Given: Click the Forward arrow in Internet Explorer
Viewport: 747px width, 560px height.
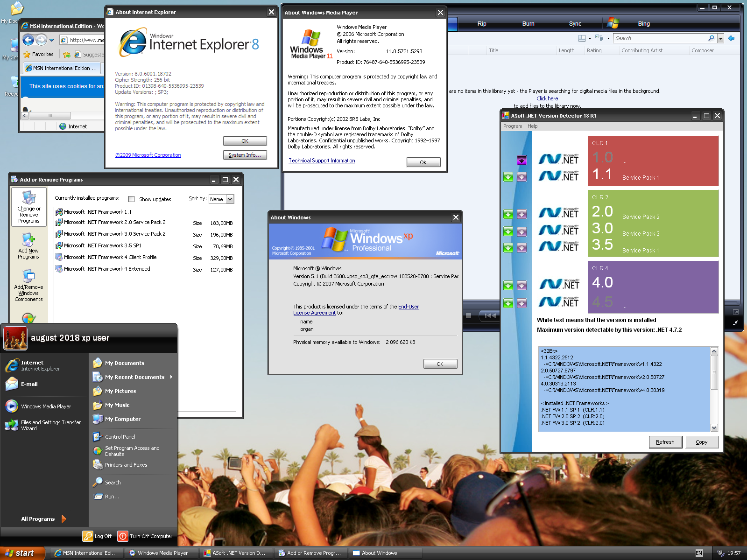Looking at the screenshot, I should [41, 40].
